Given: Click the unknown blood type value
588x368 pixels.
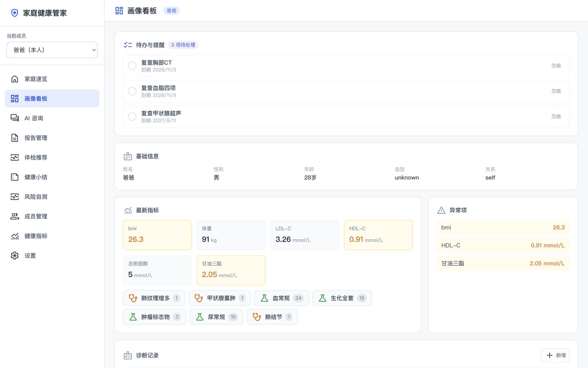Looking at the screenshot, I should 407,177.
